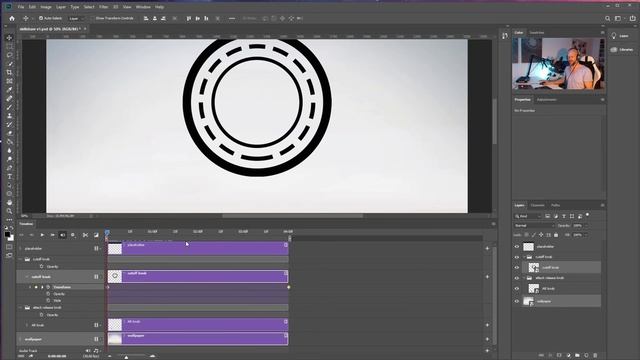Open the wallpaper track filmstrip menu

coord(97,339)
